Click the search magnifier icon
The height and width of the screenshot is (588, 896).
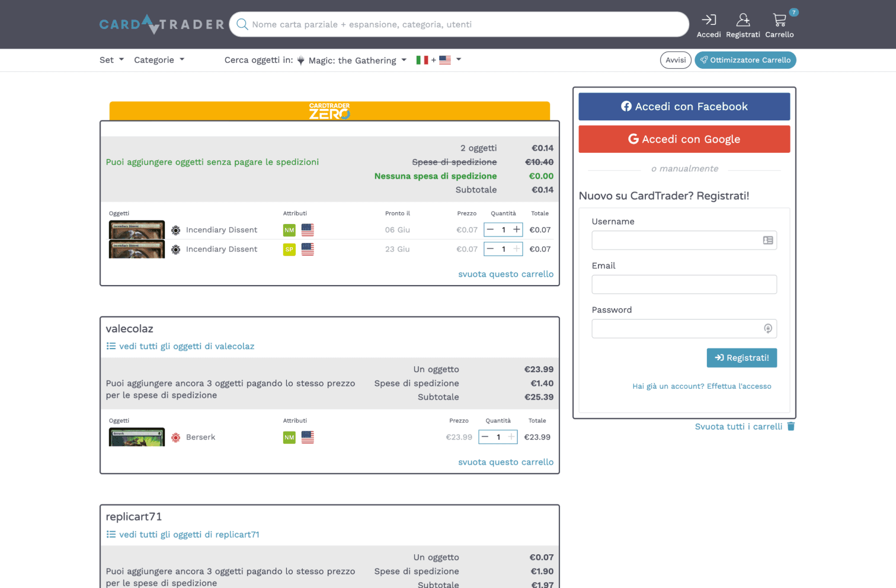242,24
